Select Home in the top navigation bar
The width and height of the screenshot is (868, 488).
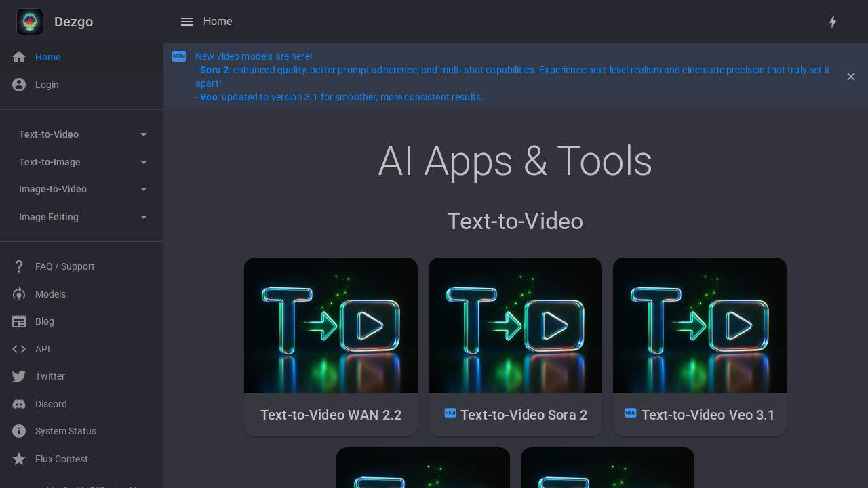click(218, 22)
